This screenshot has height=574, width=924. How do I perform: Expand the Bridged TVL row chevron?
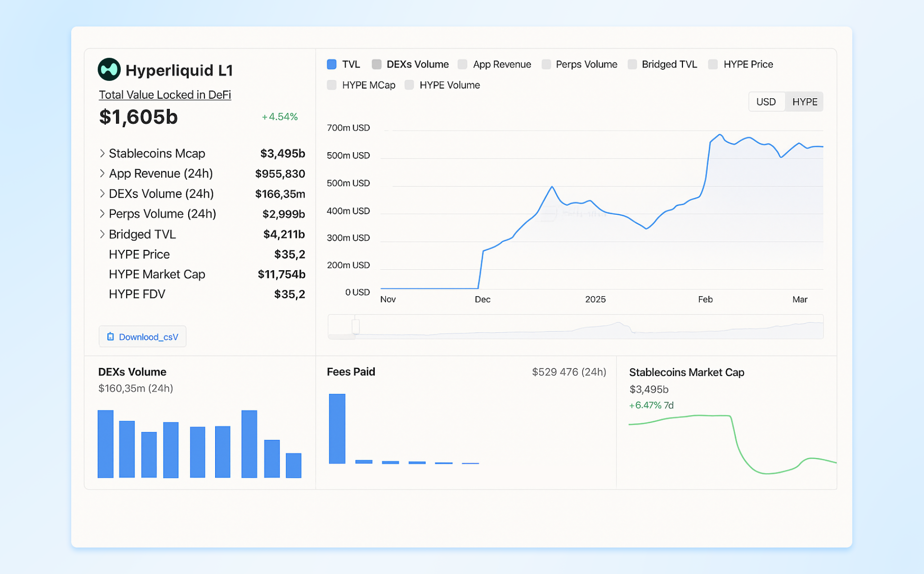(102, 234)
